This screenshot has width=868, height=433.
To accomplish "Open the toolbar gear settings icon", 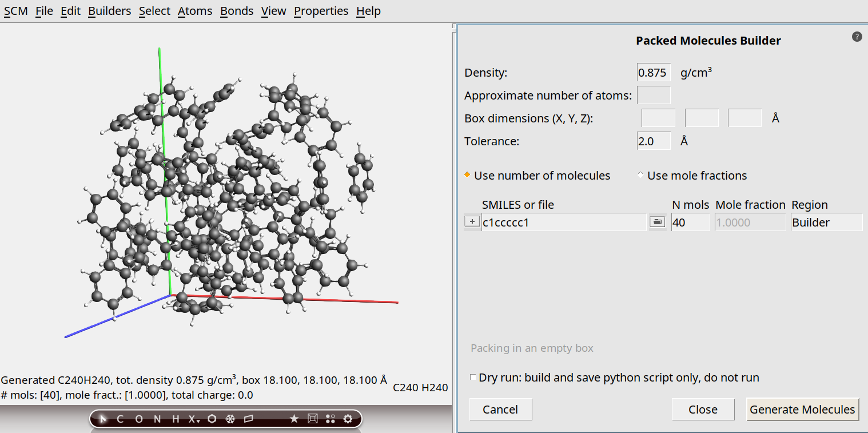I will click(x=348, y=419).
